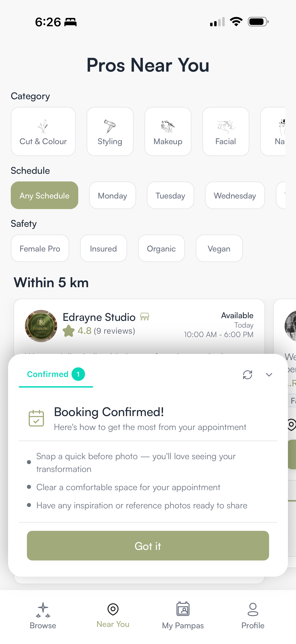Filter schedule by Monday
296x644 pixels.
click(113, 196)
